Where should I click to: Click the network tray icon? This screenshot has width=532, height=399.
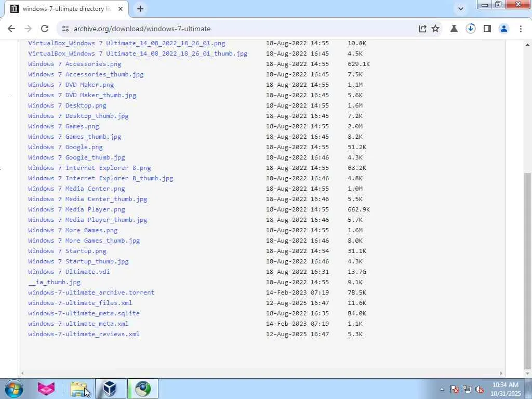click(x=467, y=390)
